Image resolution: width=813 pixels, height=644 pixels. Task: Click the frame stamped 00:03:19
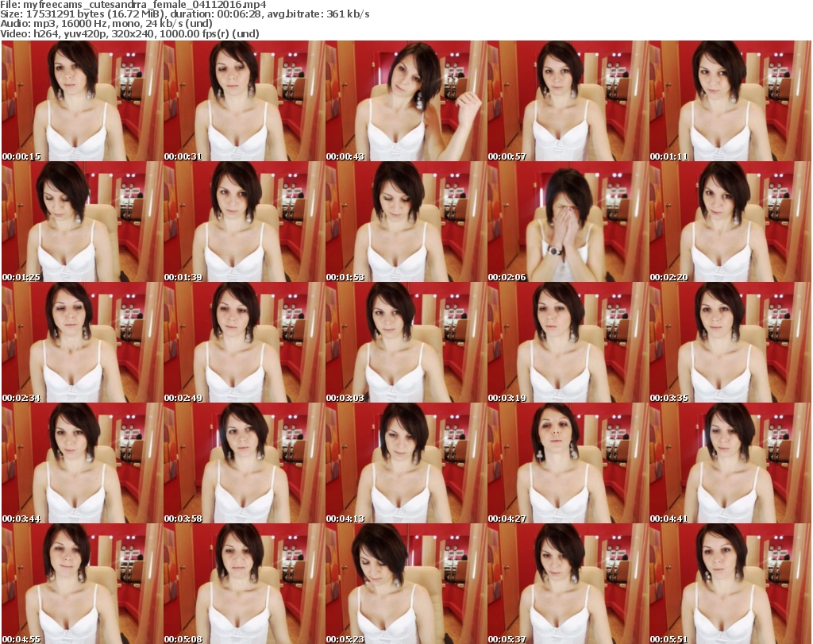tap(568, 342)
